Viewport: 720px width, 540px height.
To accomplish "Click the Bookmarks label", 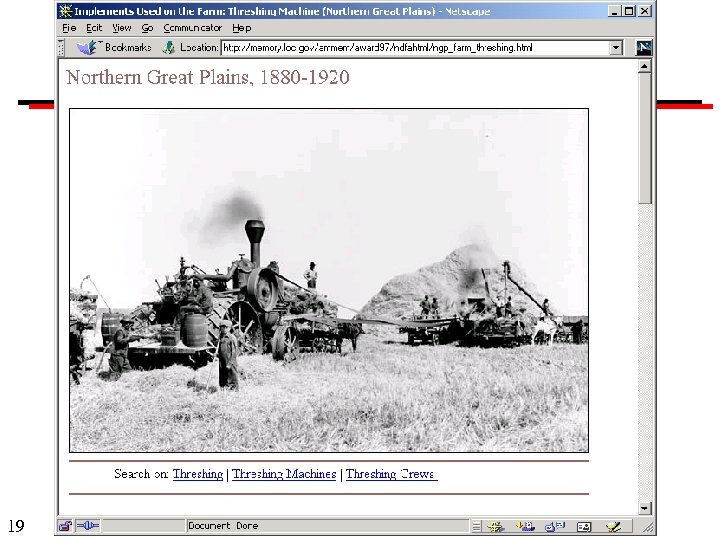I will (x=128, y=47).
